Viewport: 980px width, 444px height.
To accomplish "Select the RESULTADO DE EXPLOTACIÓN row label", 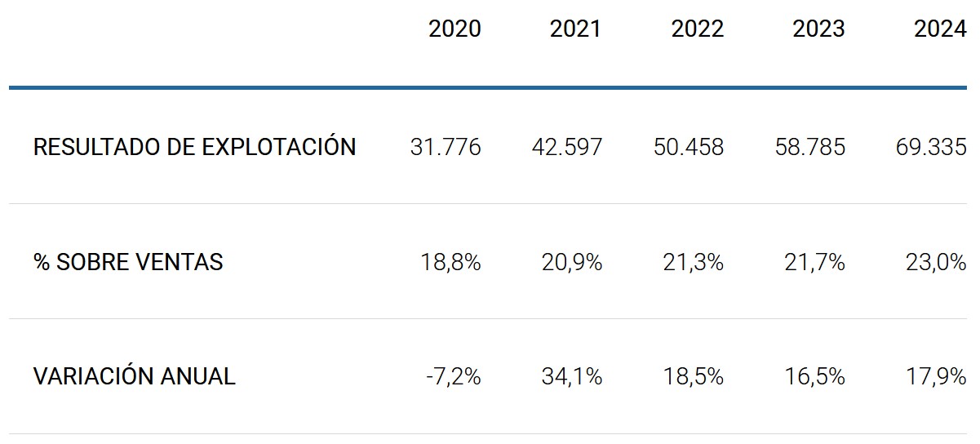I will (194, 147).
